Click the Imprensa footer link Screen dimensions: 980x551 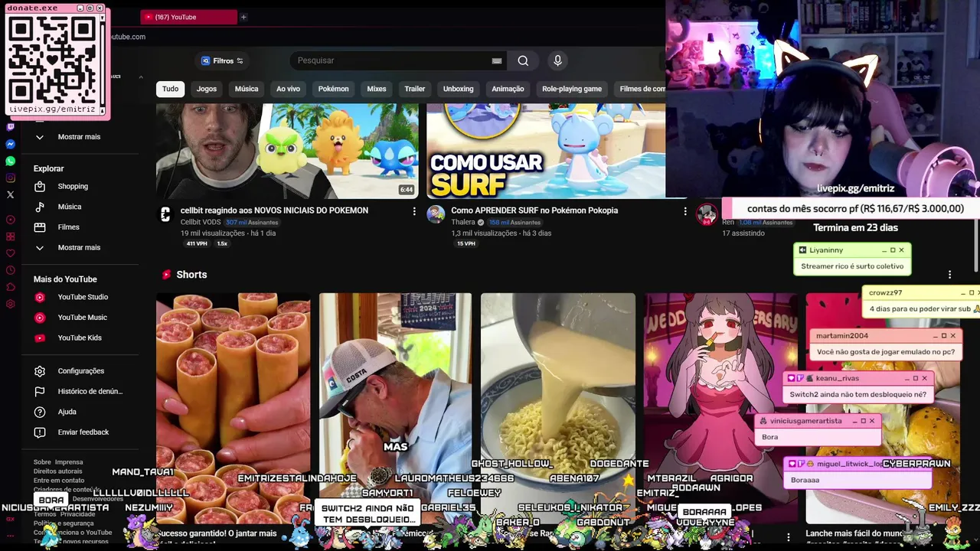pos(69,462)
